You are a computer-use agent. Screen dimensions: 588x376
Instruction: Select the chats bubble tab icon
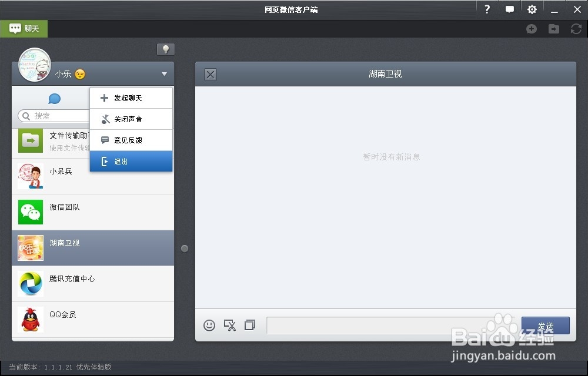coord(54,99)
